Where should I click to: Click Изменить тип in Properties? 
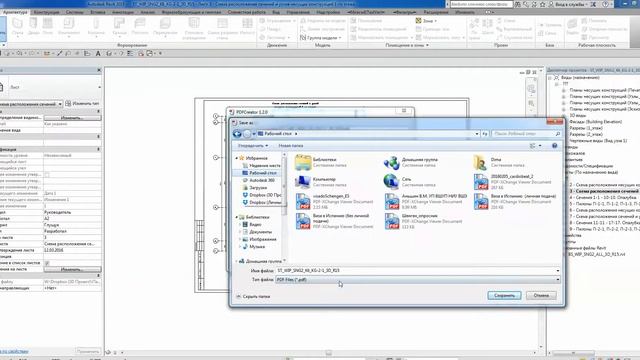point(82,104)
